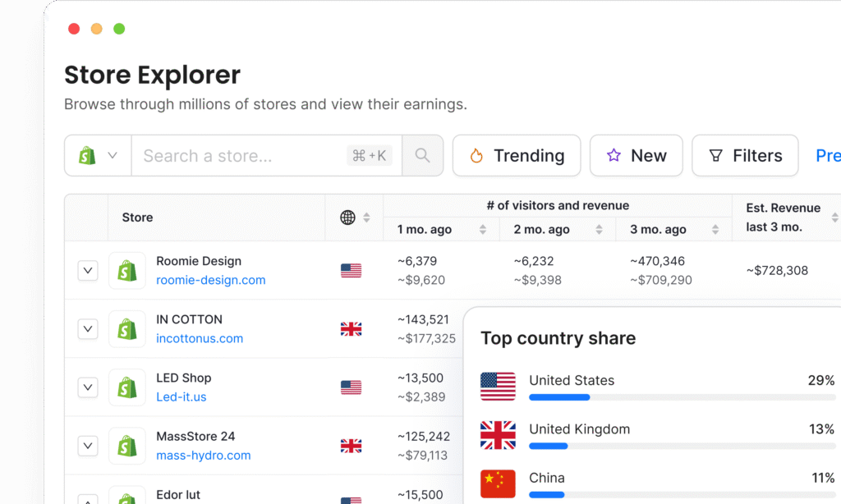Viewport: 841px width, 504px height.
Task: Open the Shopify platform dropdown
Action: (x=99, y=156)
